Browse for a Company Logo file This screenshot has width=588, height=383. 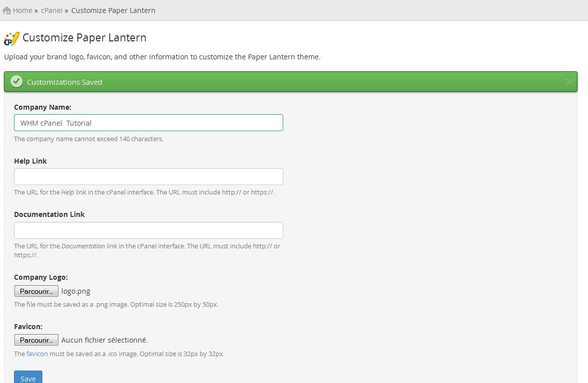(36, 291)
